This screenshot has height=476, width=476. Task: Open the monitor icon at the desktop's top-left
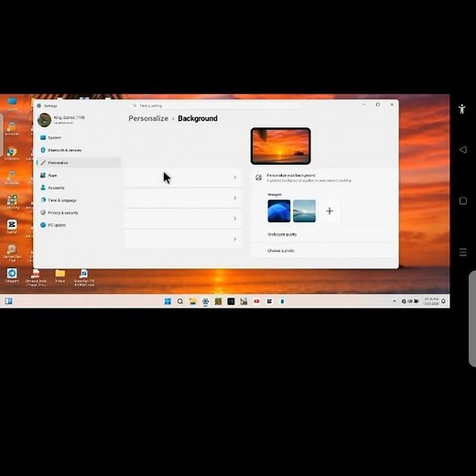click(x=12, y=103)
